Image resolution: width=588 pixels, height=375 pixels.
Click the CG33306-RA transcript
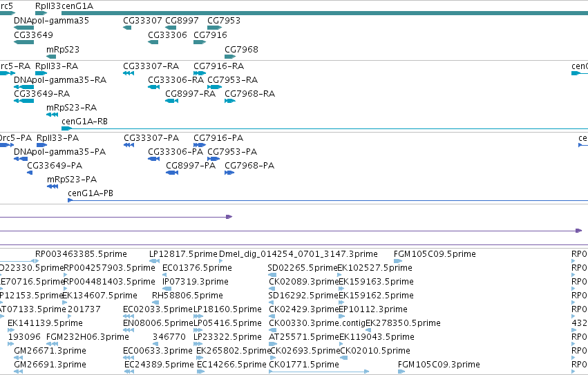click(x=154, y=87)
